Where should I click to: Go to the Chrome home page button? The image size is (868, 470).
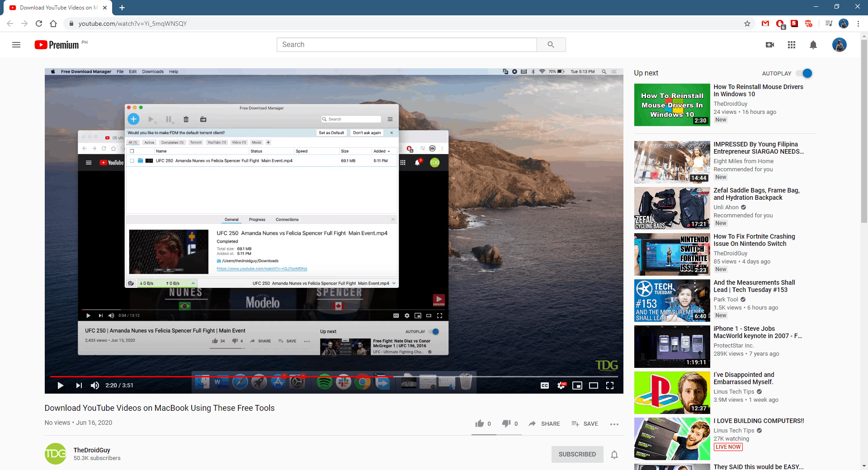53,23
